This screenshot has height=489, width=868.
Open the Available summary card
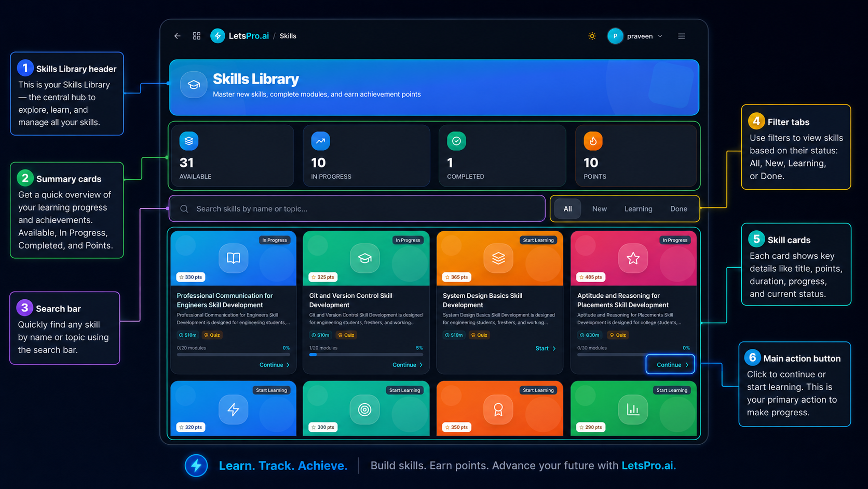232,155
